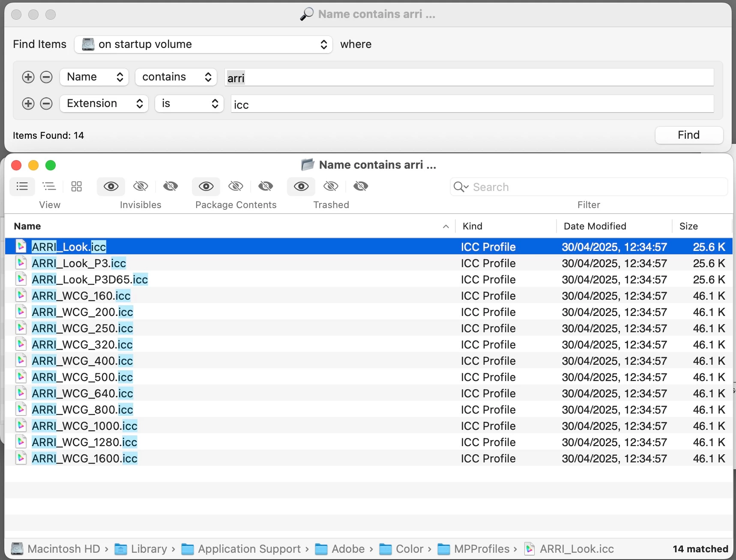Open the 'contains' operator dropdown
The image size is (736, 560).
click(176, 77)
